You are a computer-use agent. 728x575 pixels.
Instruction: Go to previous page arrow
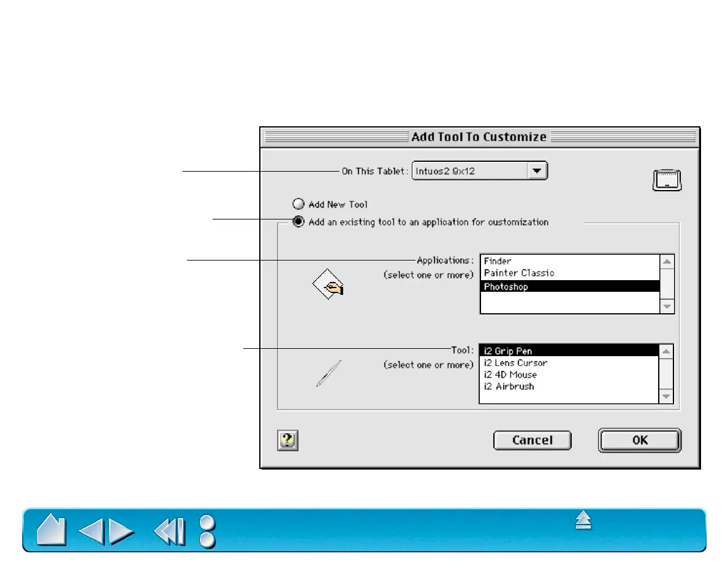91,531
